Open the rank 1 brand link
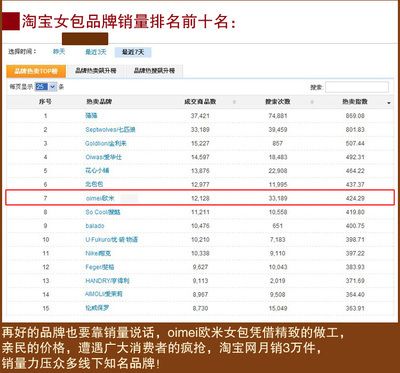 (x=91, y=116)
